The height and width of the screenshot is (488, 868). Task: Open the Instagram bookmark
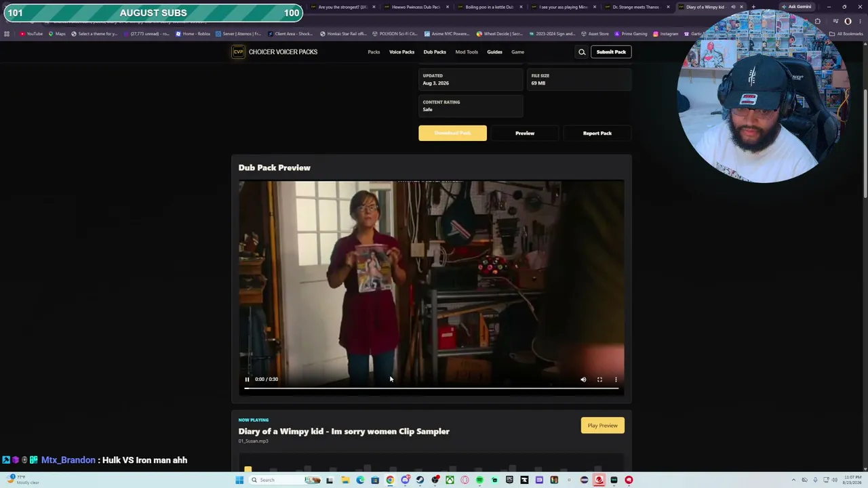(x=665, y=34)
